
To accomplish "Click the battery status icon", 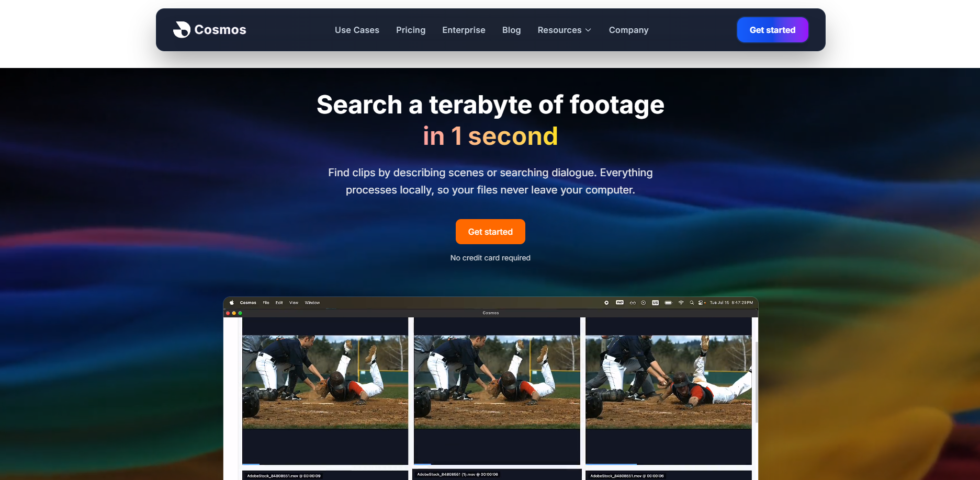I will click(668, 303).
